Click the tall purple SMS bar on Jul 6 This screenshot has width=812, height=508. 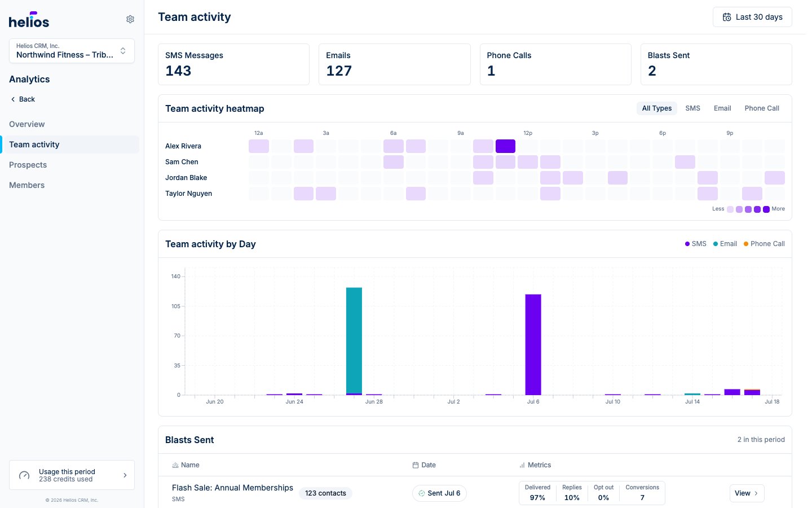[533, 344]
